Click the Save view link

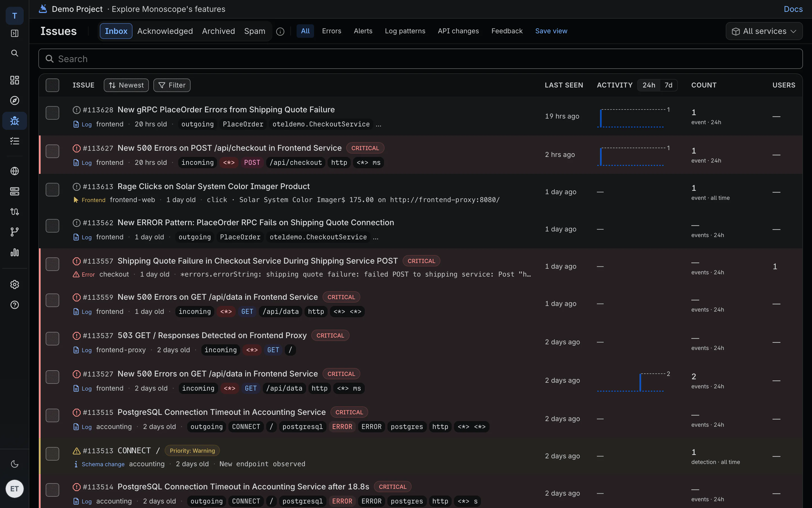[551, 31]
